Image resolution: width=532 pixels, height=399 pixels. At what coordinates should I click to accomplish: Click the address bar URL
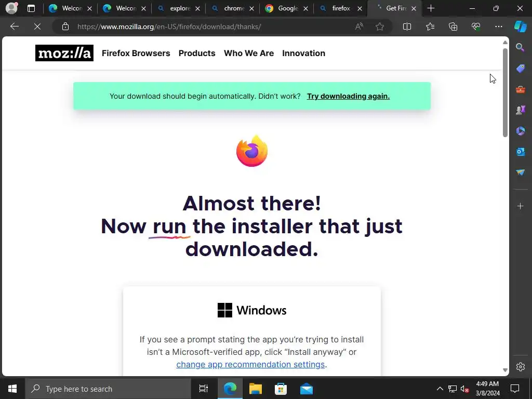(169, 26)
